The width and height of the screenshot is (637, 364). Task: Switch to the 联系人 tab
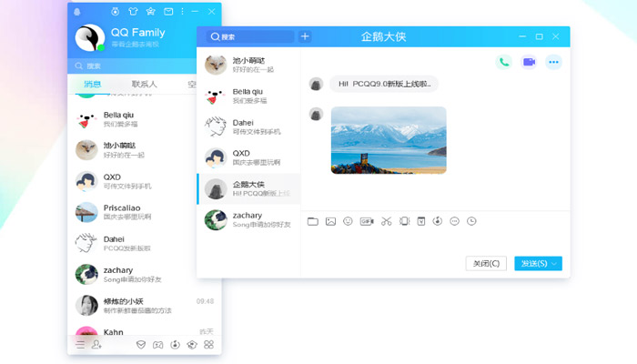144,84
